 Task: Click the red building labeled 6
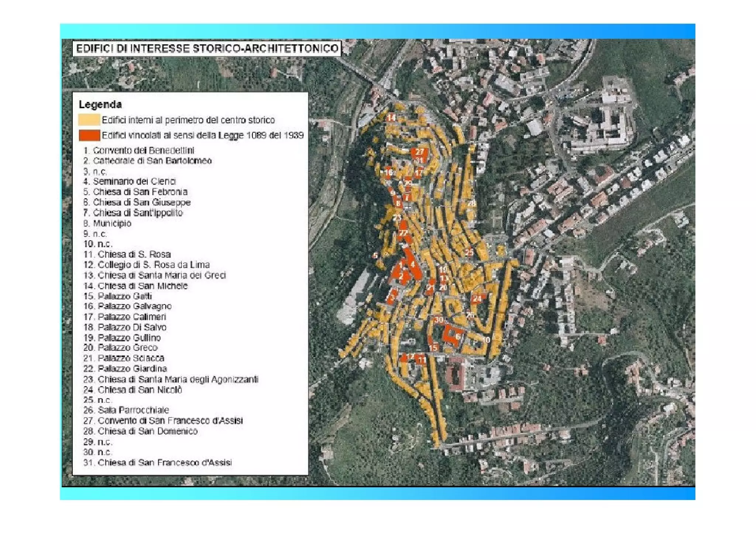[x=457, y=336]
